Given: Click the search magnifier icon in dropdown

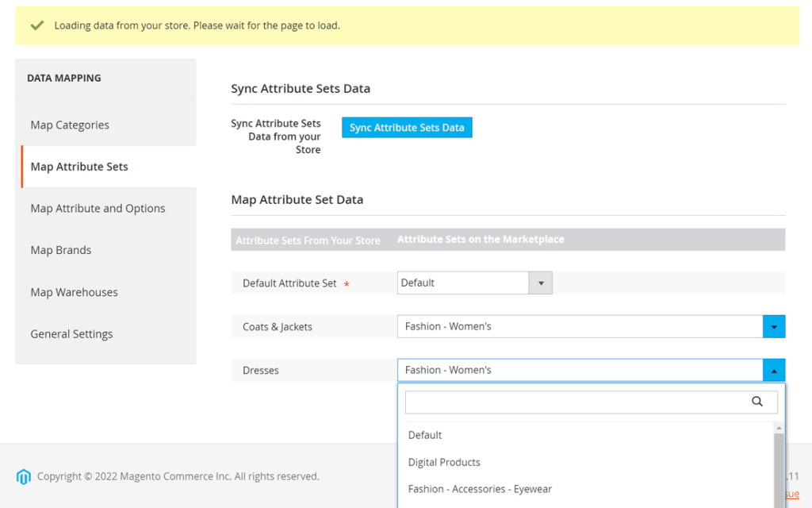Looking at the screenshot, I should coord(757,402).
